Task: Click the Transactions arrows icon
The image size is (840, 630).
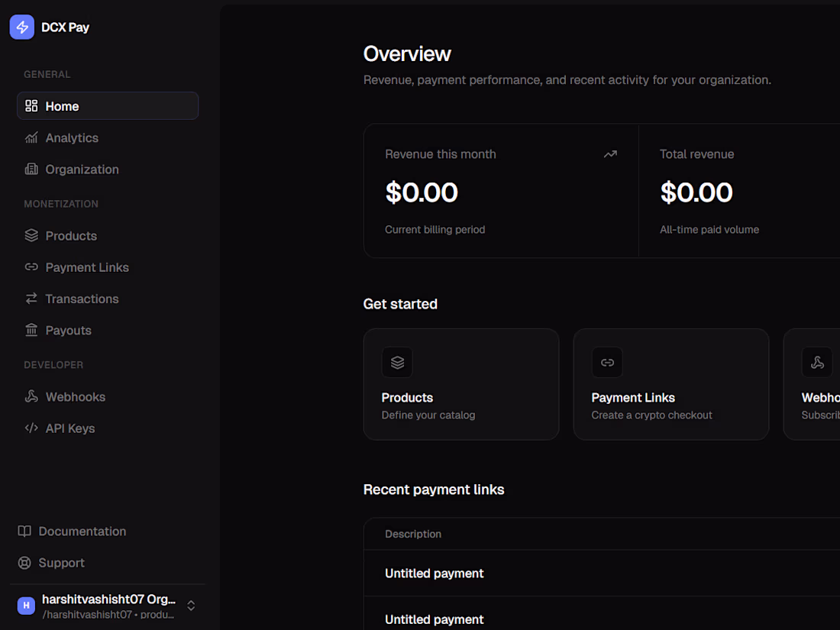Action: (31, 299)
